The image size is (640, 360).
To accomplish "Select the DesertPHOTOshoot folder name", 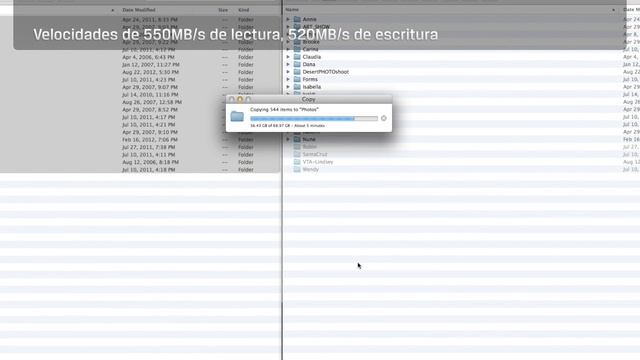I will tap(326, 72).
